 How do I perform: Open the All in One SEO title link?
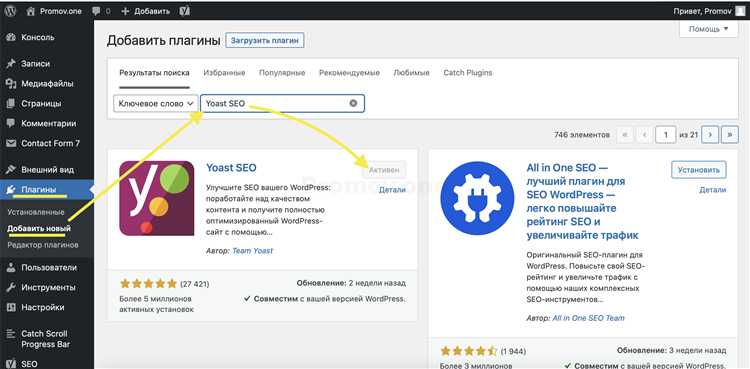point(583,201)
